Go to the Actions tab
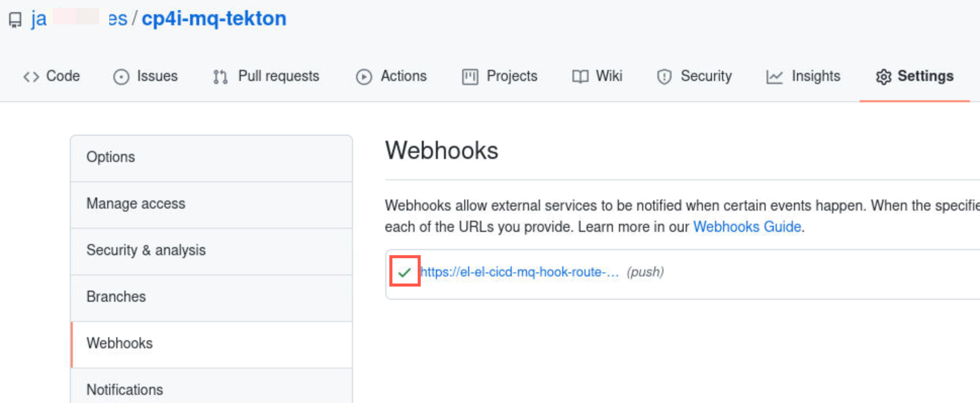The height and width of the screenshot is (403, 980). (391, 76)
